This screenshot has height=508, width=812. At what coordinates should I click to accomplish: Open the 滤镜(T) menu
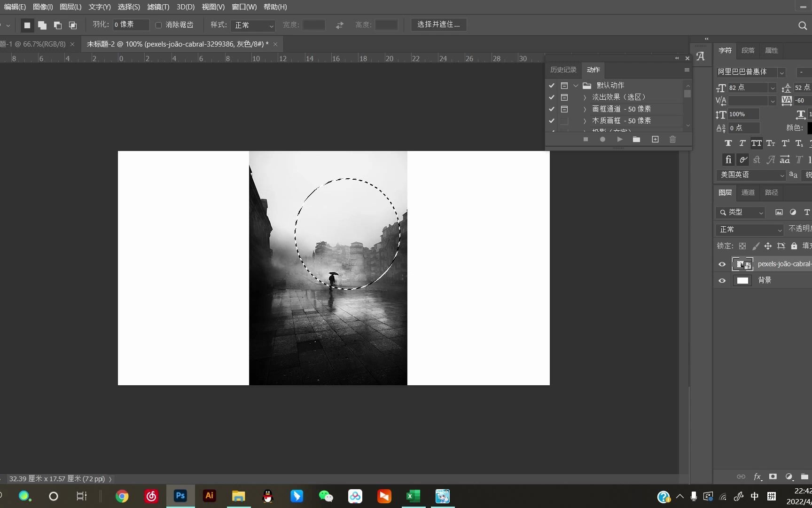coord(158,7)
